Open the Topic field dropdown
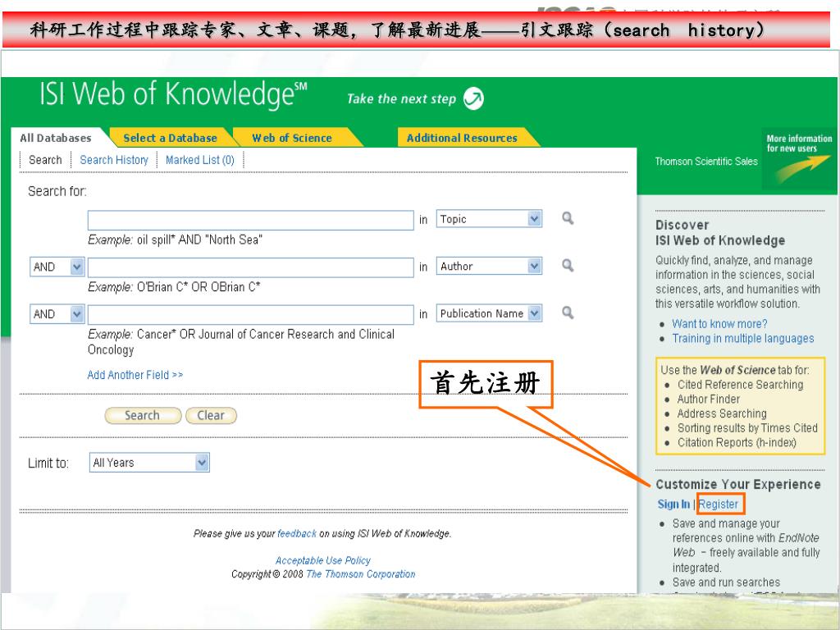Screen dimensions: 840x630 click(534, 218)
